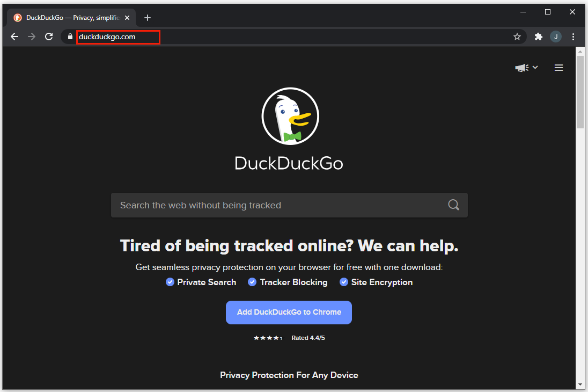Image resolution: width=588 pixels, height=392 pixels.
Task: Open a new tab with the plus button
Action: (148, 18)
